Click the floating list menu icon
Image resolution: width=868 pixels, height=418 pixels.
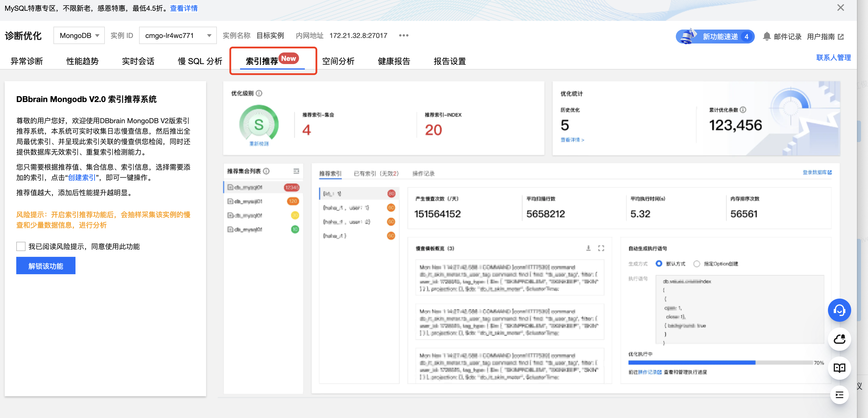point(839,395)
